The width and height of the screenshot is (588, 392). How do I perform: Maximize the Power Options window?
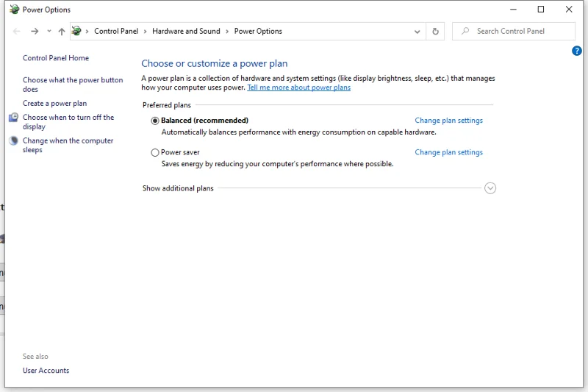(541, 10)
